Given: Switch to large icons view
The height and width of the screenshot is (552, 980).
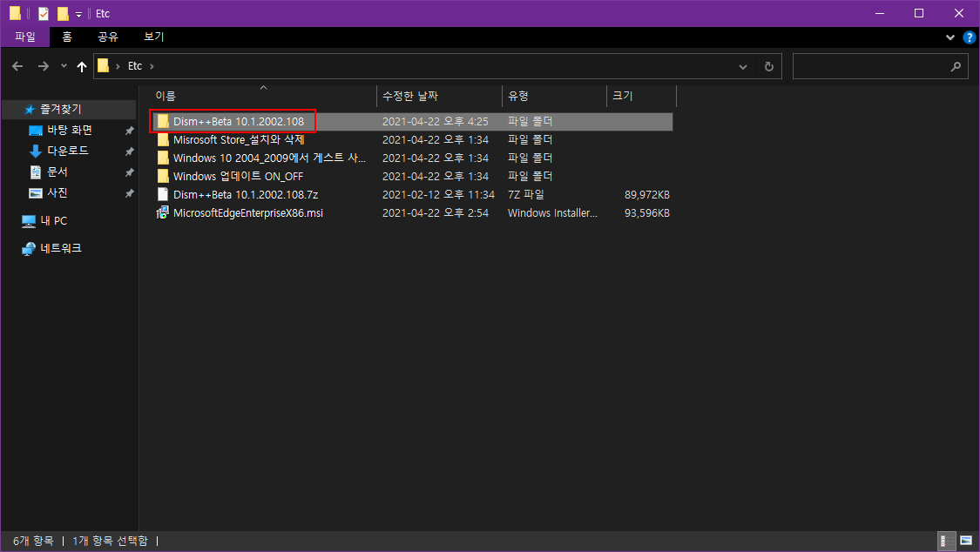Looking at the screenshot, I should (x=966, y=541).
